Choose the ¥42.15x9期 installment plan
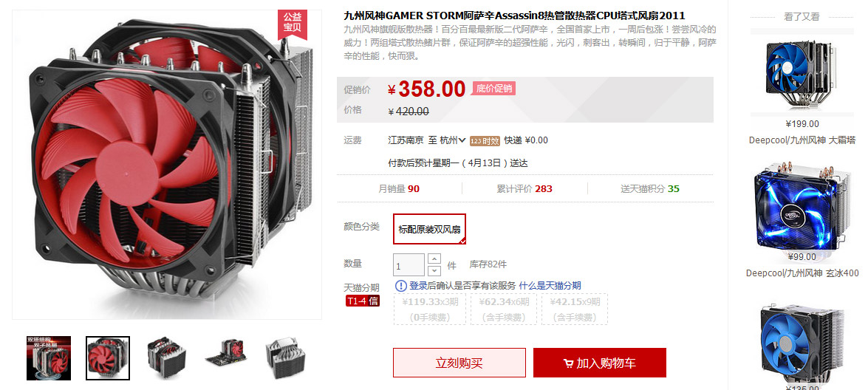The image size is (868, 390). point(575,309)
